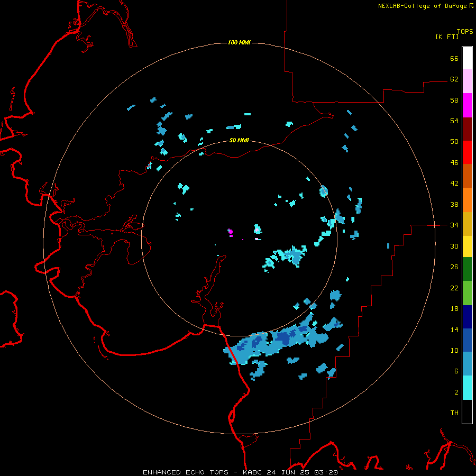The image size is (476, 476).
Task: Click the black TH threshold swatch
Action: 467,411
